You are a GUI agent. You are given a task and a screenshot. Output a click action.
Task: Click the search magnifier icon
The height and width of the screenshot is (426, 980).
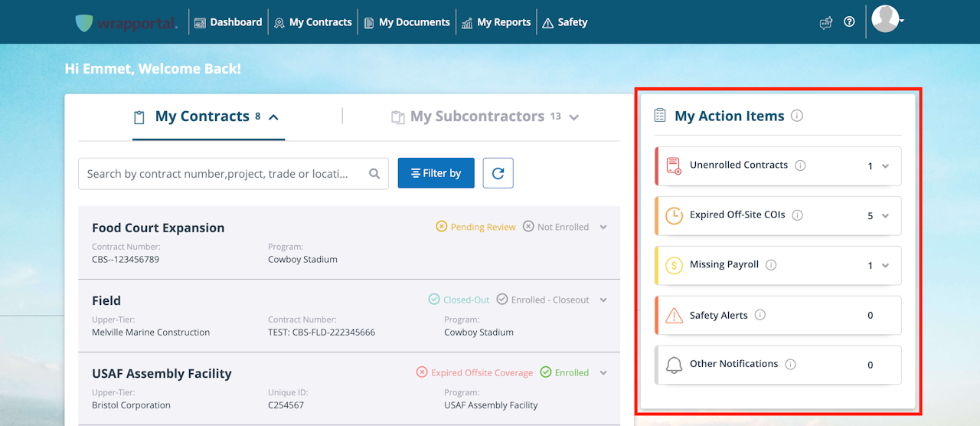(374, 174)
